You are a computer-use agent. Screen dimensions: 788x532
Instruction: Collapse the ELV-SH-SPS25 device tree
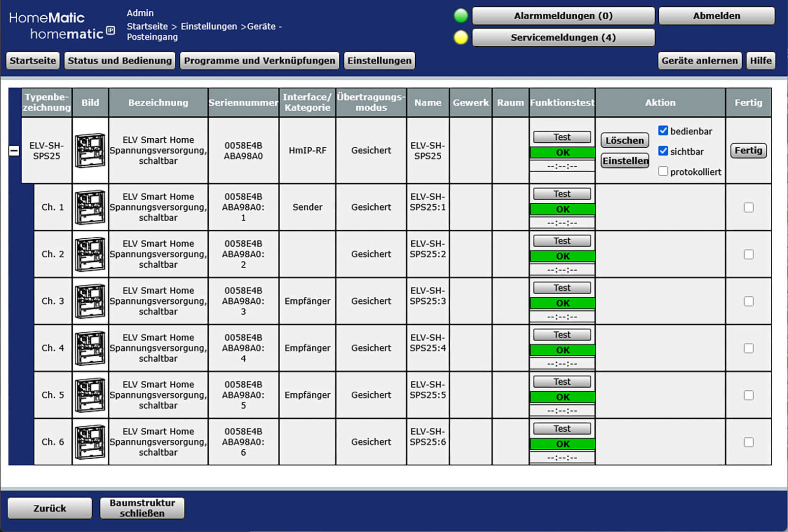[14, 151]
